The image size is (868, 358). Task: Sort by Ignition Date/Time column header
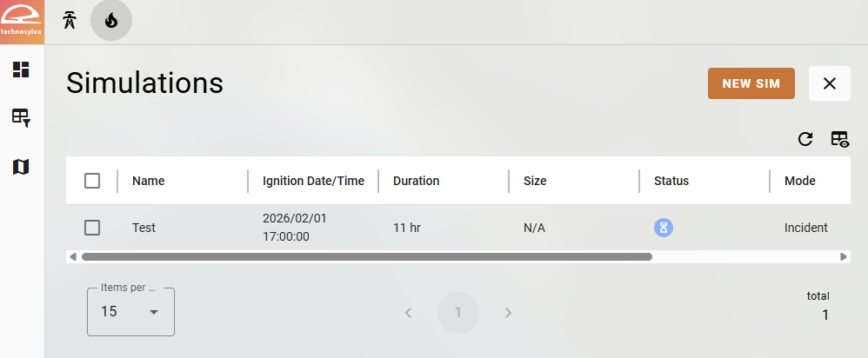coord(313,181)
